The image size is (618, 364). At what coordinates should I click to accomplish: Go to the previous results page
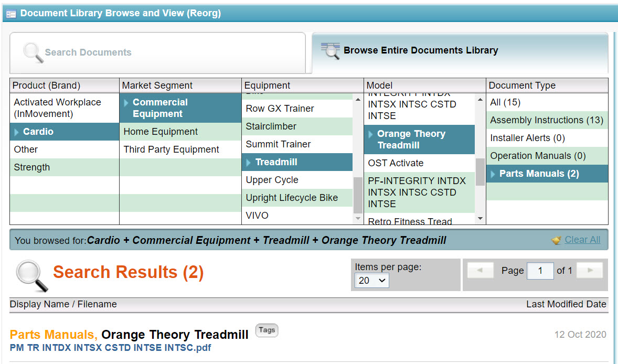click(x=480, y=270)
